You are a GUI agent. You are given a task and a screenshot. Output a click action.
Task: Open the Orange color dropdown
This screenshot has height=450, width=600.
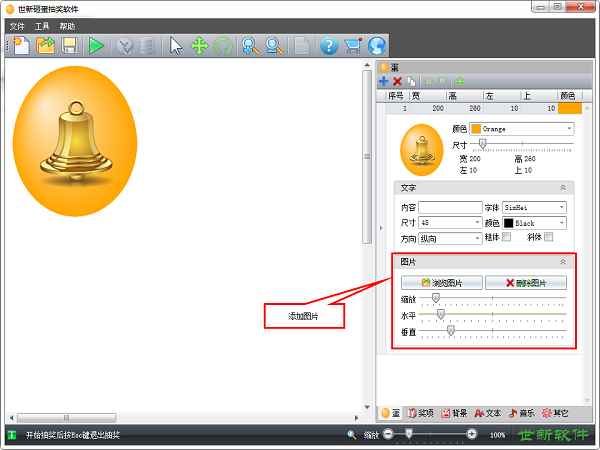coord(522,129)
